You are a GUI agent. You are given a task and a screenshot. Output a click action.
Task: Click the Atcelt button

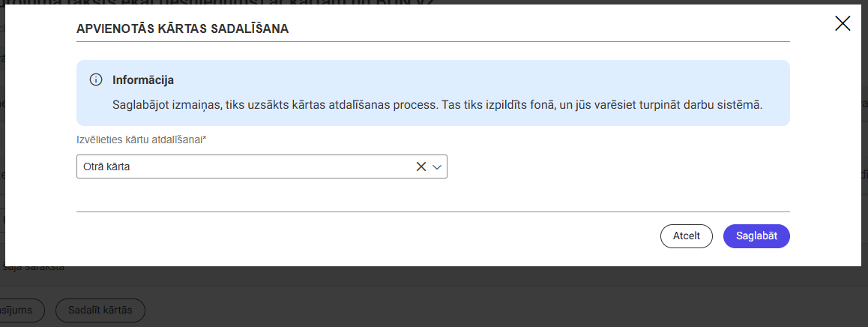pos(687,236)
